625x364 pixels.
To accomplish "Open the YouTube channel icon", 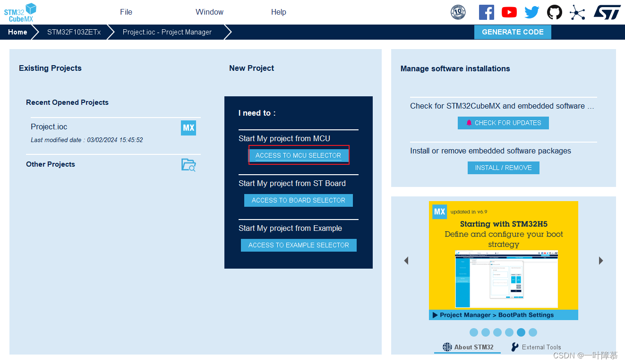I will [x=509, y=12].
